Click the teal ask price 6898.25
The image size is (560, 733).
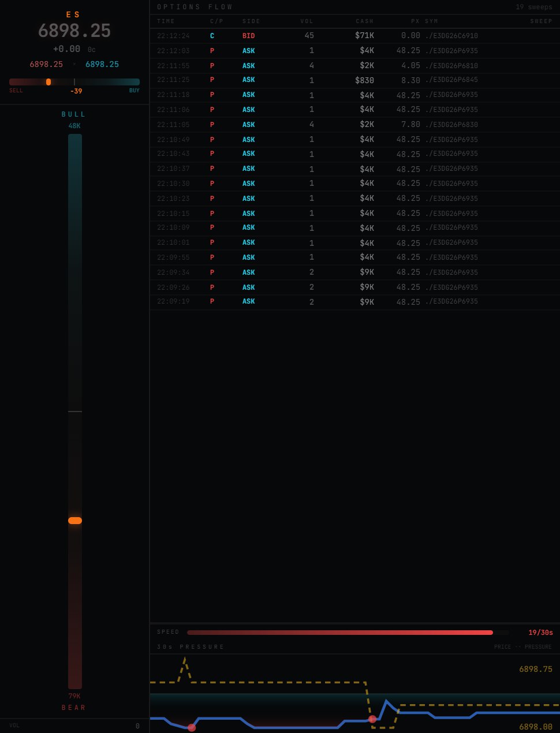102,64
